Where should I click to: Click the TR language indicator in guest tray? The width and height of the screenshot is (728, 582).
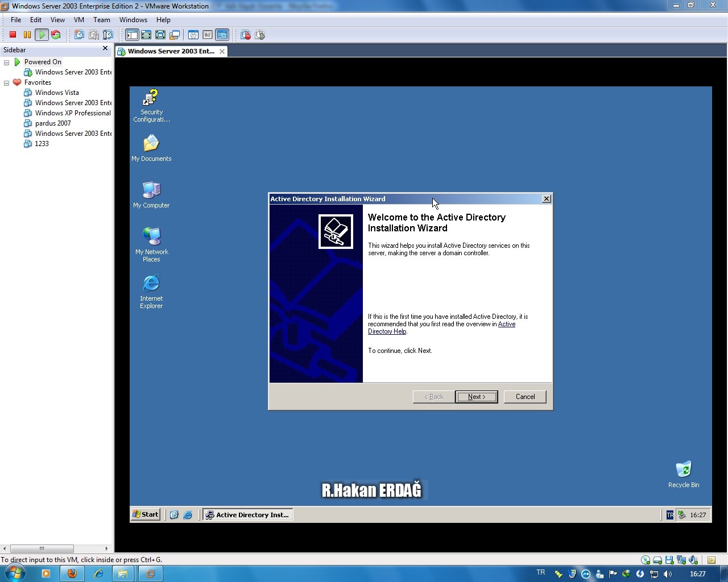670,515
